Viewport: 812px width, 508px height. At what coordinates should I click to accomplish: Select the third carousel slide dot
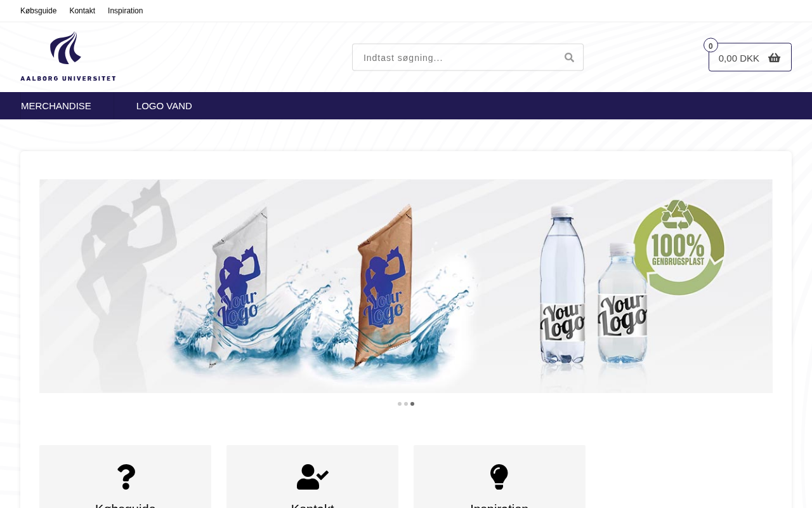(412, 404)
